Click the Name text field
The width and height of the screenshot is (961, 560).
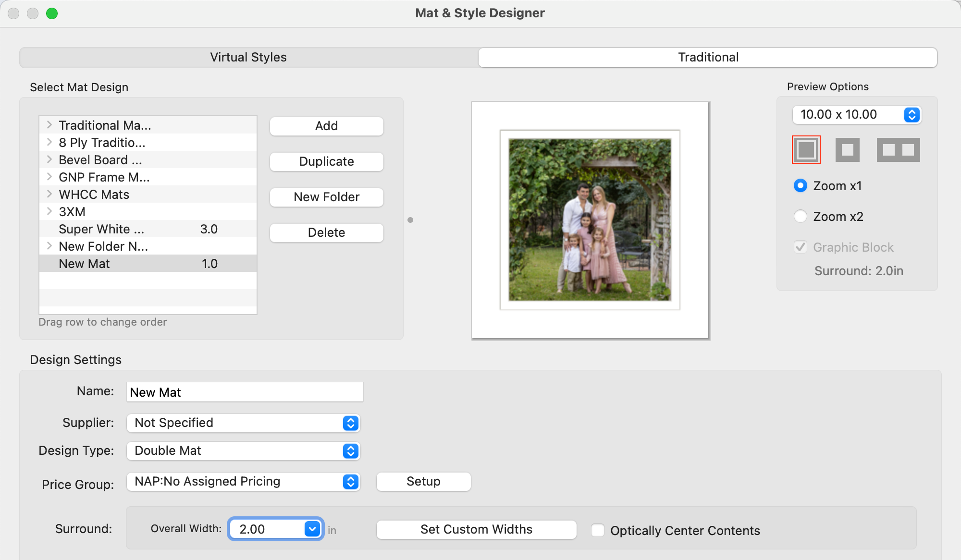tap(245, 392)
